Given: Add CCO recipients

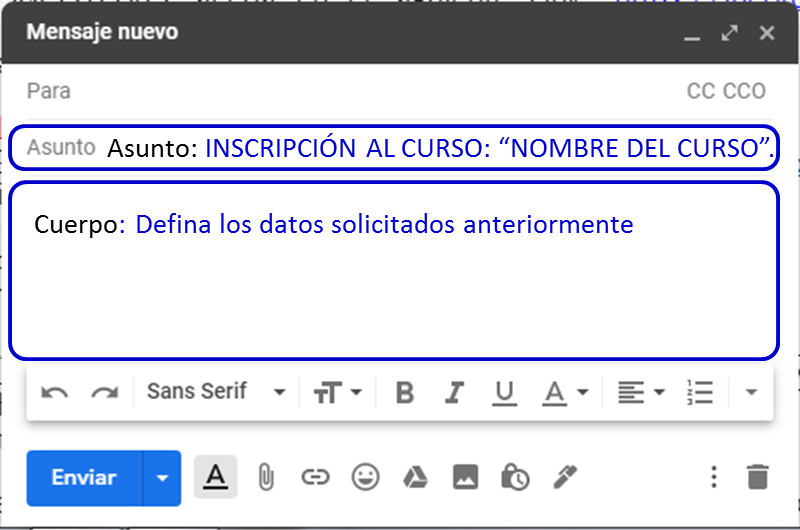Looking at the screenshot, I should [x=744, y=91].
